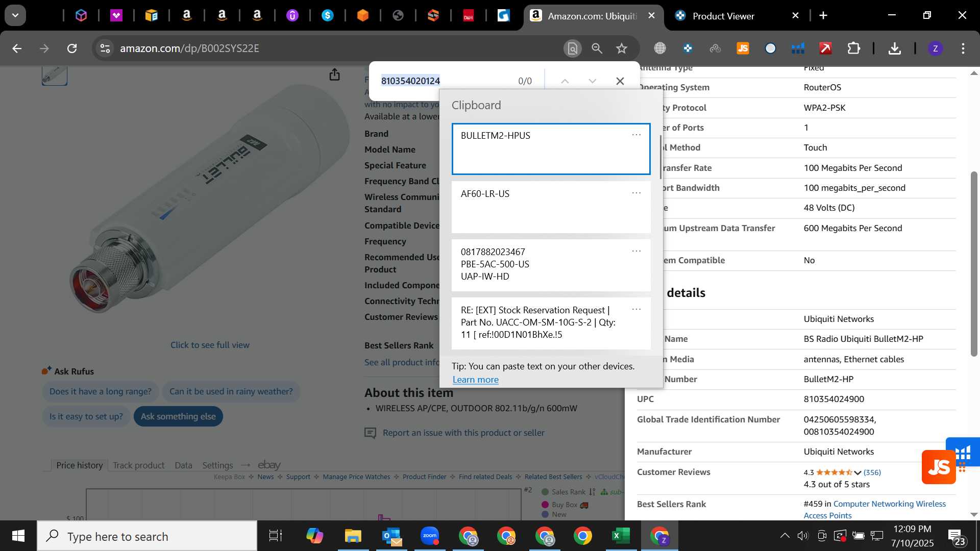Viewport: 980px width, 551px height.
Task: Toggle New price legend in Keepa
Action: tap(554, 514)
